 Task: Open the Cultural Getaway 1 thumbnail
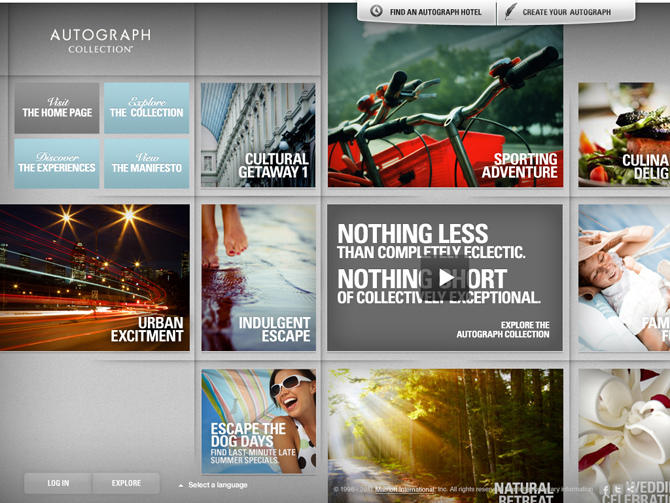coord(258,135)
